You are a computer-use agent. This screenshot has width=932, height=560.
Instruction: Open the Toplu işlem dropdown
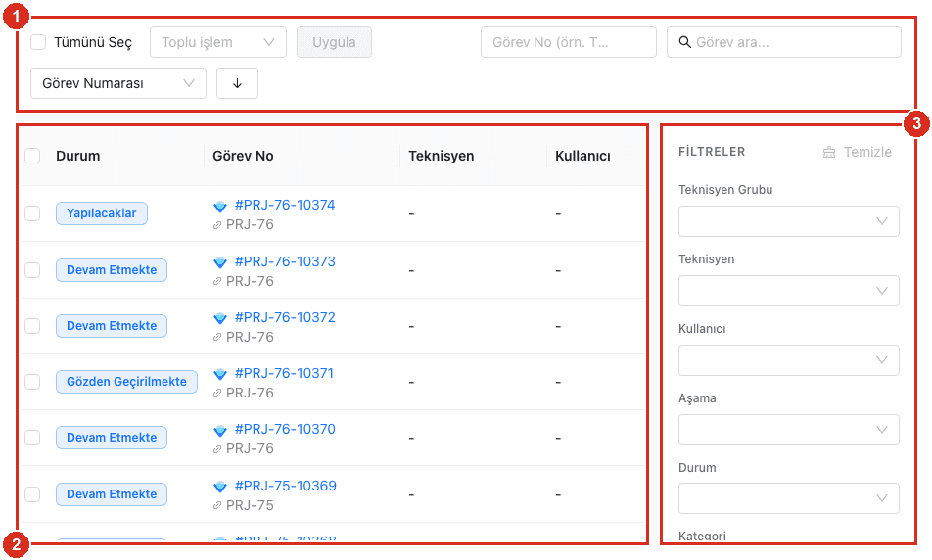[218, 42]
